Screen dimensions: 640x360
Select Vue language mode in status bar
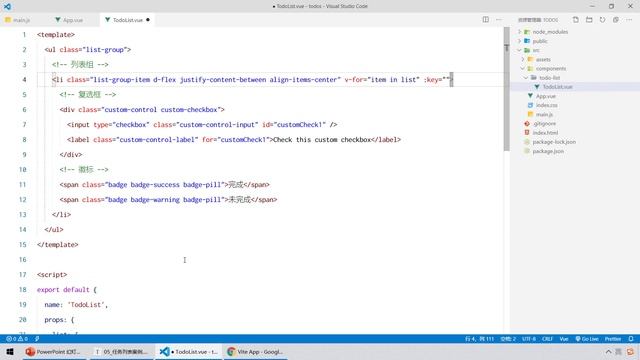(564, 339)
